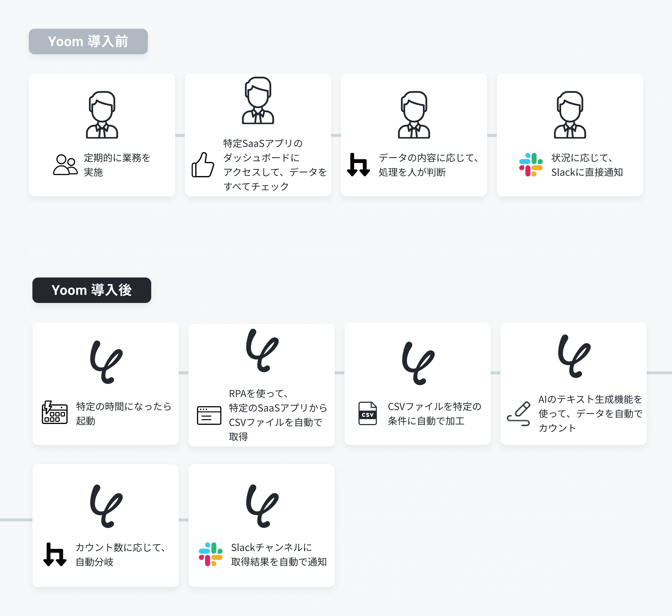Image resolution: width=672 pixels, height=616 pixels.
Task: Click the branch arrows icon beside 処理を人が判断
Action: [358, 165]
